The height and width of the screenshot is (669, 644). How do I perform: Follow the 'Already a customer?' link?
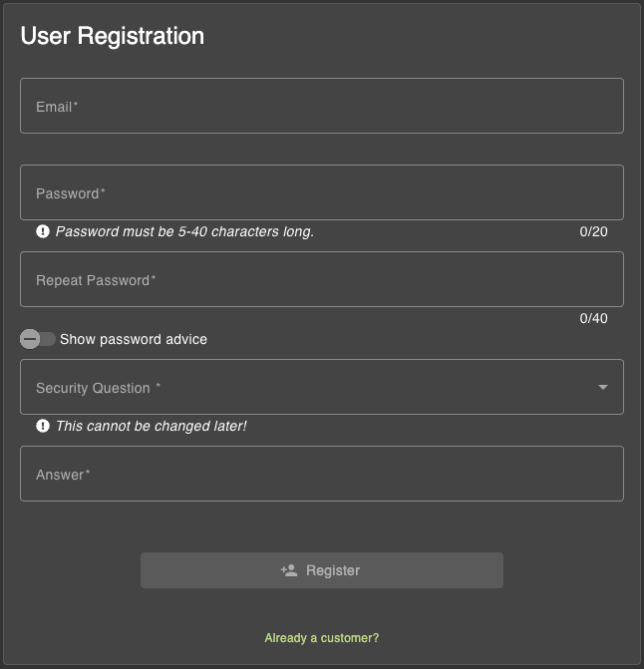pyautogui.click(x=322, y=637)
